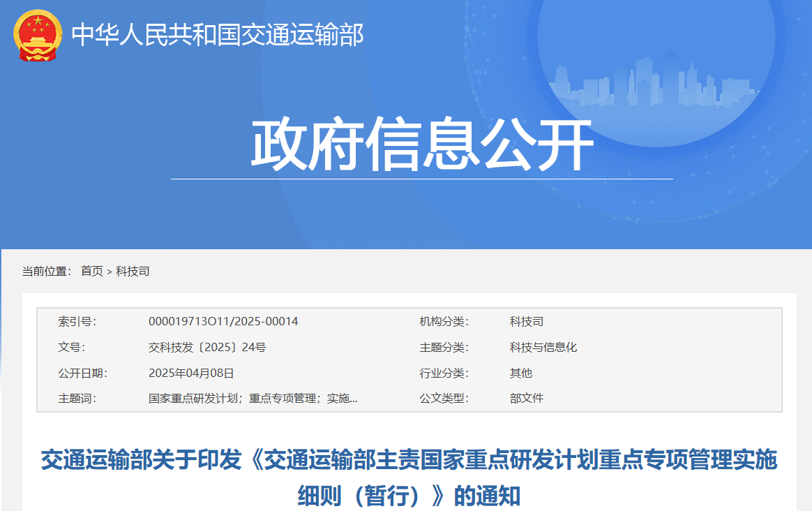
Task: Click 科技司 value under 机构分类
Action: click(x=527, y=322)
